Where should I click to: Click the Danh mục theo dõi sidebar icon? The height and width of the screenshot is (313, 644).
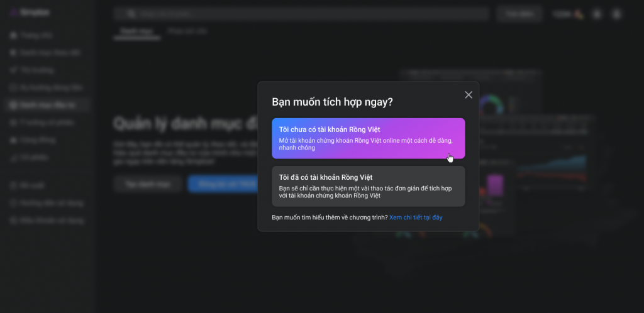pos(13,53)
